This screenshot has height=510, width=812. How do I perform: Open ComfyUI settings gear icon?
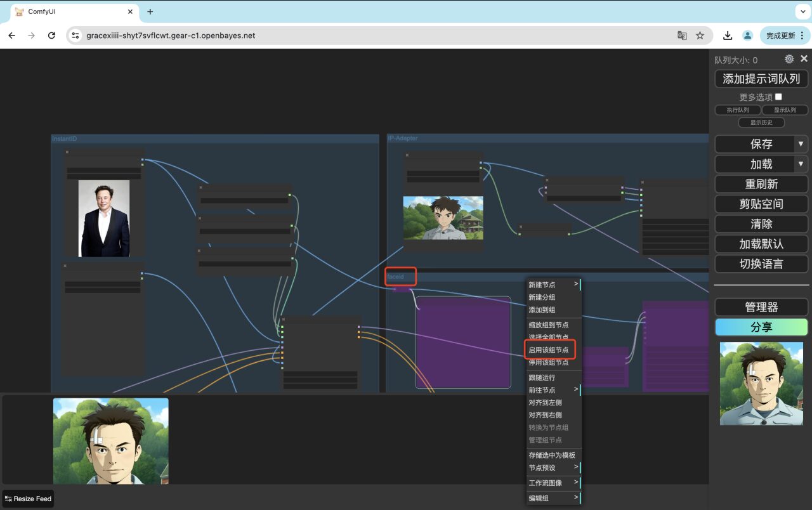tap(789, 59)
